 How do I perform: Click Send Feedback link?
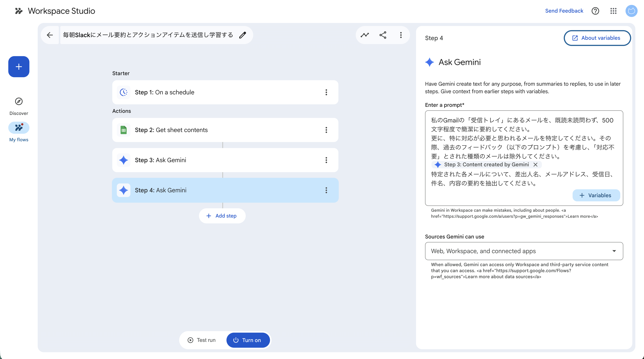coord(564,11)
